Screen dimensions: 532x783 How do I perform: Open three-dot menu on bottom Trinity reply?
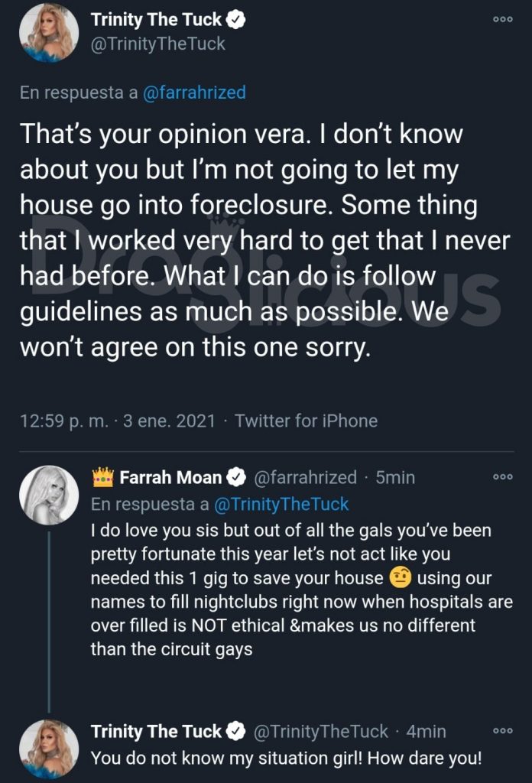click(502, 730)
